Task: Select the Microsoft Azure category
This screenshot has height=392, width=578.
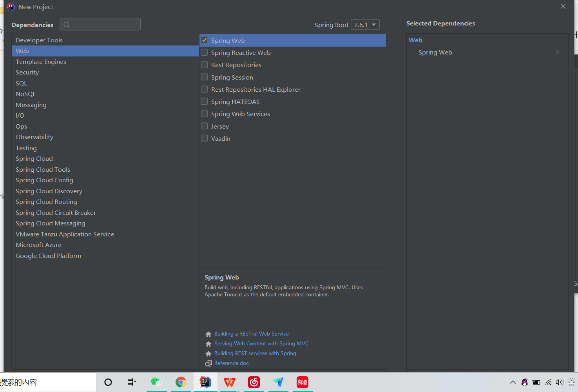Action: click(105, 245)
